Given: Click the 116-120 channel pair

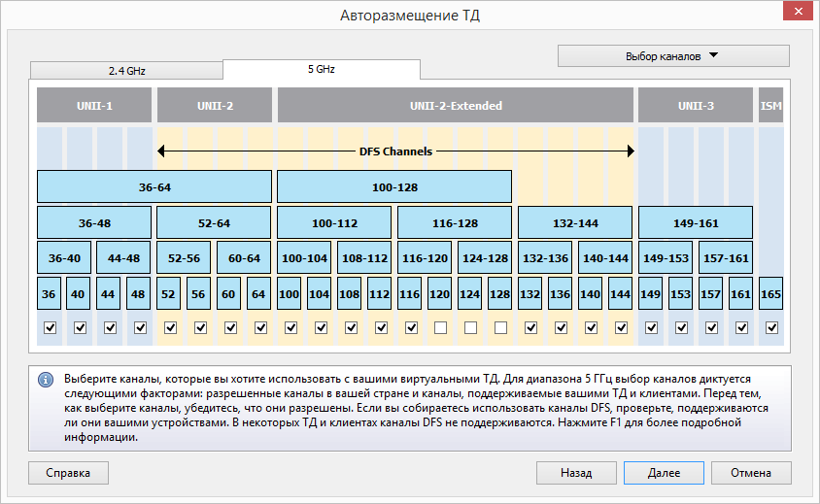Looking at the screenshot, I should coord(425,257).
